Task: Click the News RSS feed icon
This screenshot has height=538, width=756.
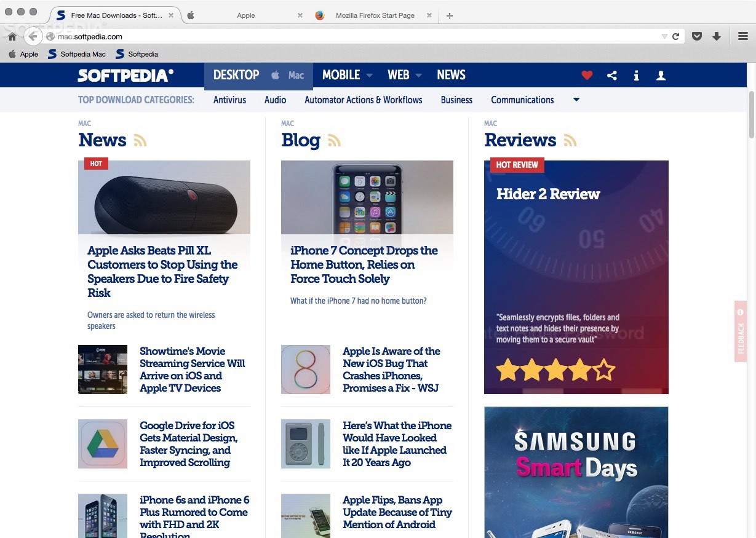Action: coord(140,141)
